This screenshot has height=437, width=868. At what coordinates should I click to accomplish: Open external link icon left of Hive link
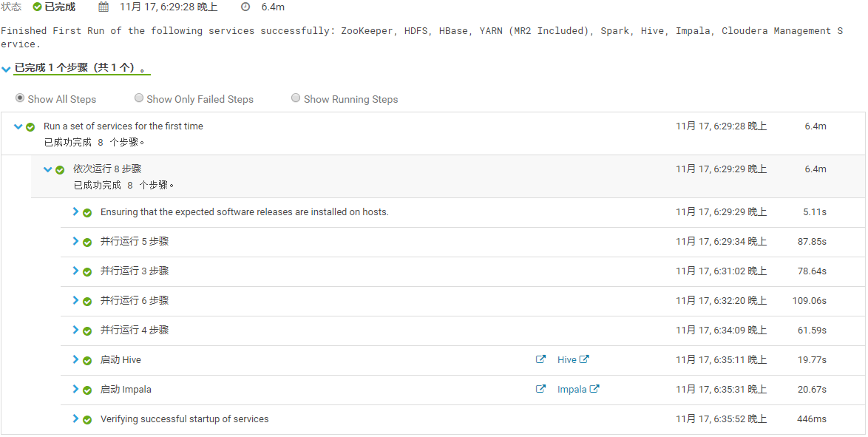tap(541, 359)
